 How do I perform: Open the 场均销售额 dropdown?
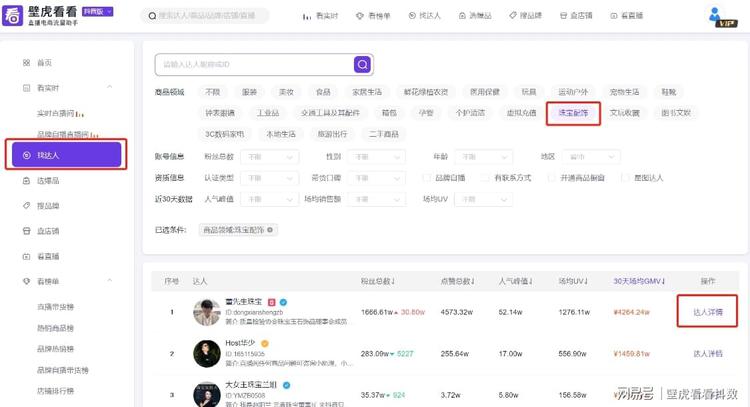(376, 199)
